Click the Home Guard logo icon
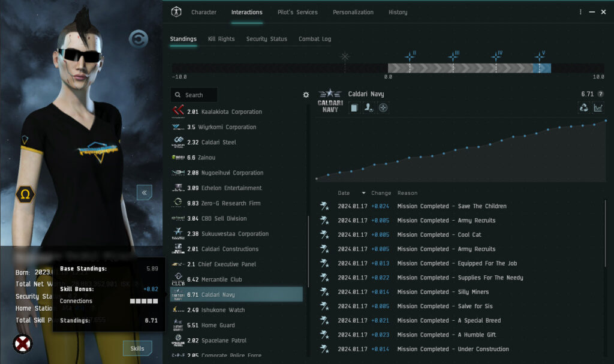Image resolution: width=614 pixels, height=364 pixels. point(178,325)
